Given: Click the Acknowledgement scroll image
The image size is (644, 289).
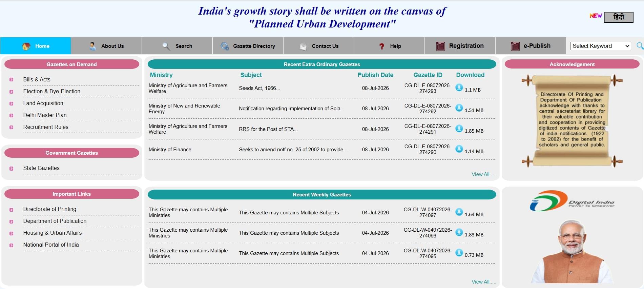Looking at the screenshot, I should (x=572, y=121).
